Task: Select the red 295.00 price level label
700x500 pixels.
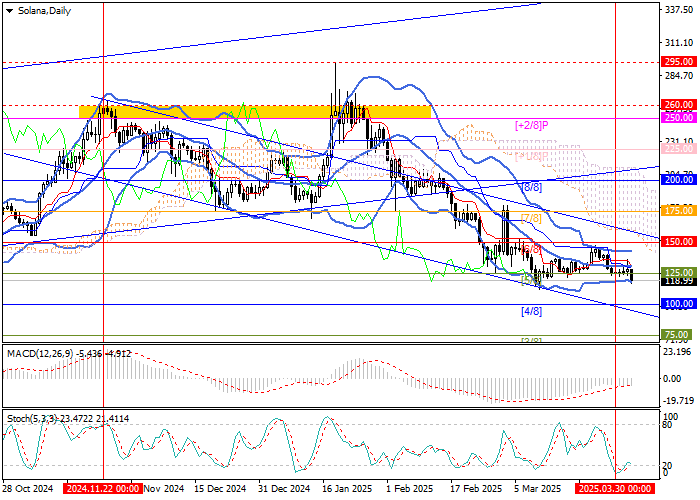Action: [x=678, y=61]
